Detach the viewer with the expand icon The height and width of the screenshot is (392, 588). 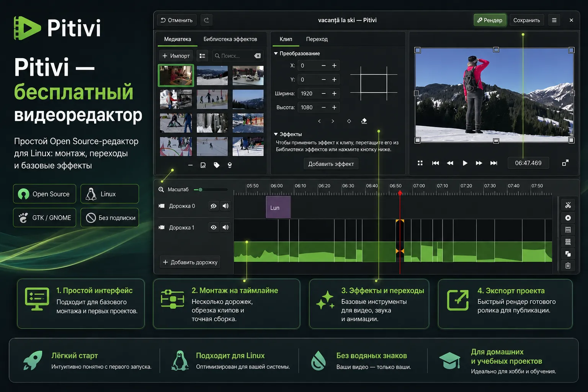pos(565,163)
